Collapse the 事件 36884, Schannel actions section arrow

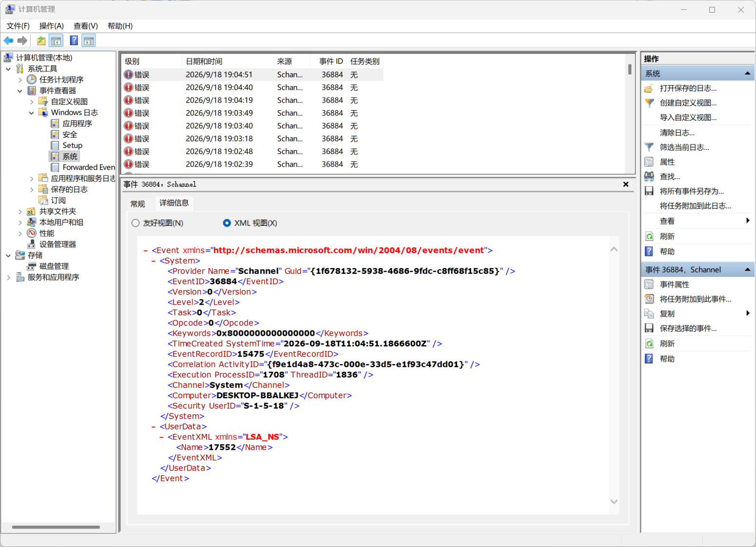(747, 270)
